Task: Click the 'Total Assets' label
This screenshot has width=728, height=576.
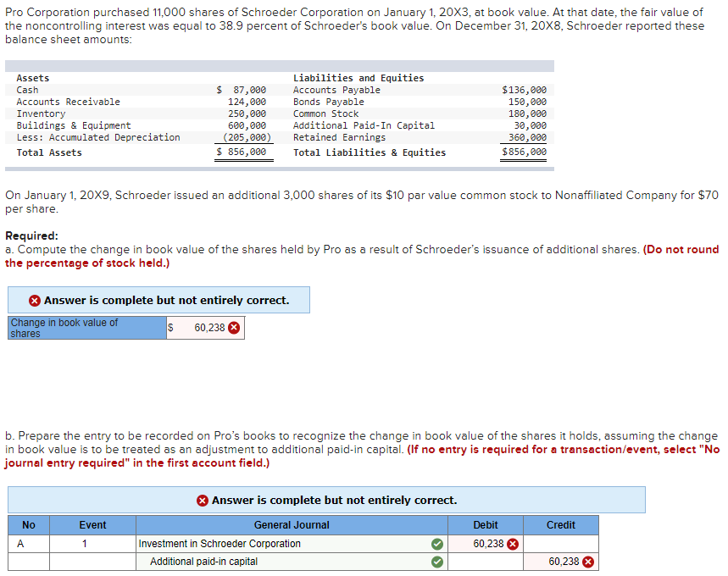Action: (x=49, y=152)
